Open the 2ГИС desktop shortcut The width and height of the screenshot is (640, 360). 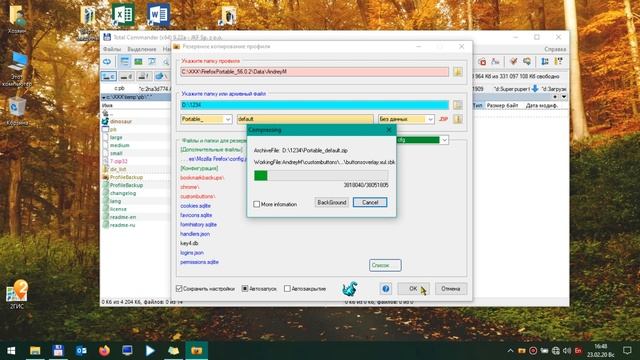click(x=17, y=294)
